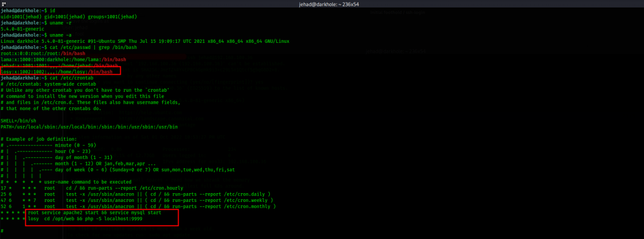Select the "root:x:0:0:root:/root:/bin/bash" passwd entry
The image size is (644, 239).
[x=43, y=53]
